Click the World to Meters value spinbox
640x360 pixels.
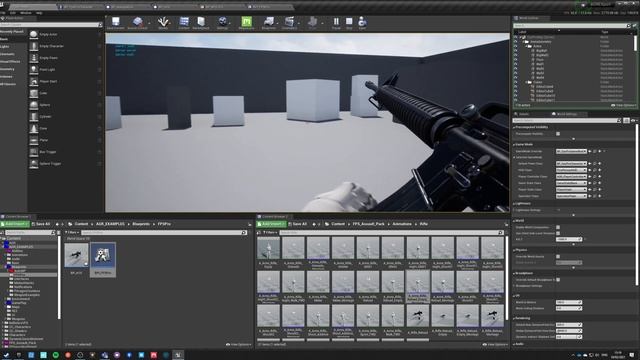point(569,302)
